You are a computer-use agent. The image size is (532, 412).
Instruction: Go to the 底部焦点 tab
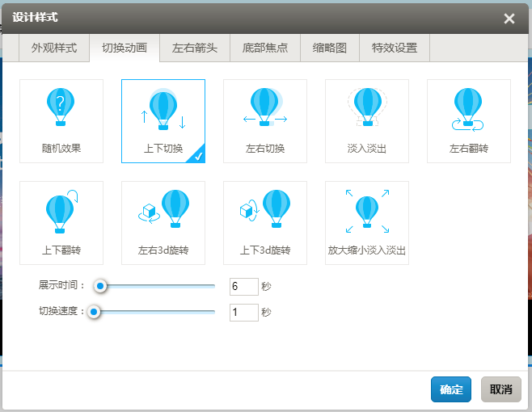265,48
